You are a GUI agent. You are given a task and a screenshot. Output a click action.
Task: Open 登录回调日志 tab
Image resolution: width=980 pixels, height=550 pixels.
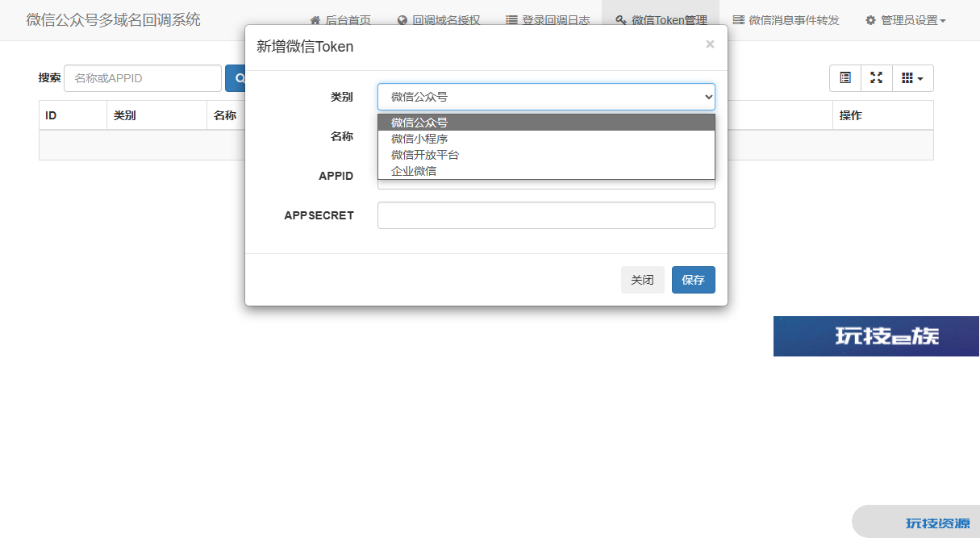point(548,20)
